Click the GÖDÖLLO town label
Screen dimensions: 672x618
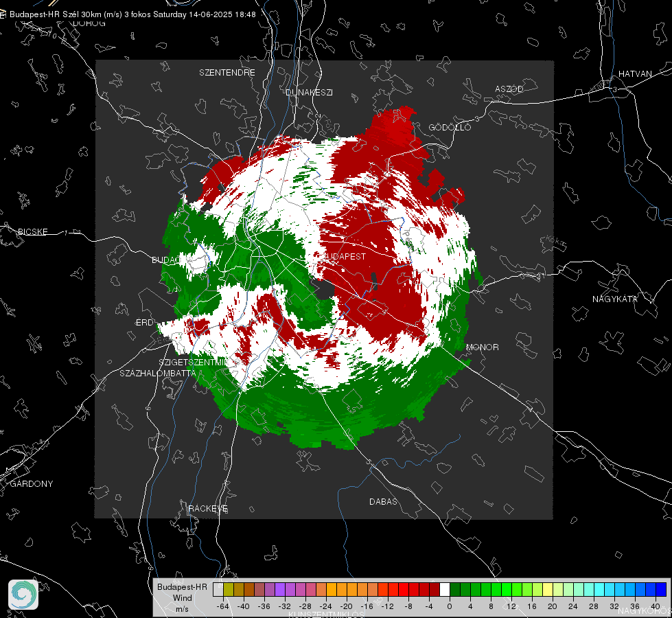point(450,127)
